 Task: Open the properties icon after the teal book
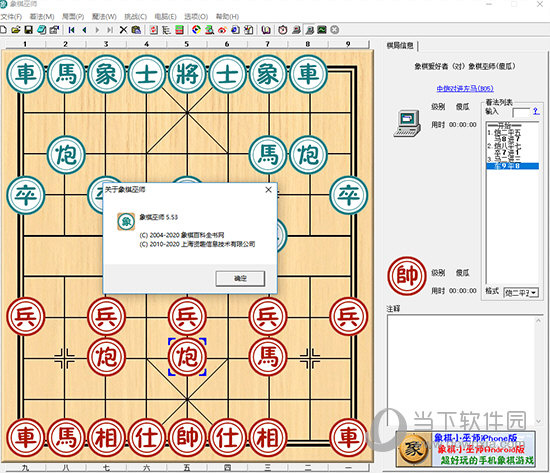[x=54, y=30]
